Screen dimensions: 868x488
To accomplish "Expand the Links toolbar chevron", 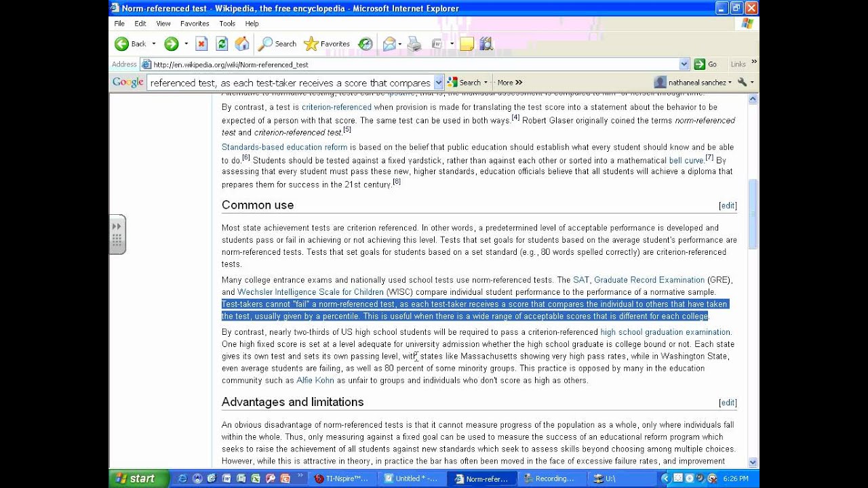I will click(x=754, y=62).
